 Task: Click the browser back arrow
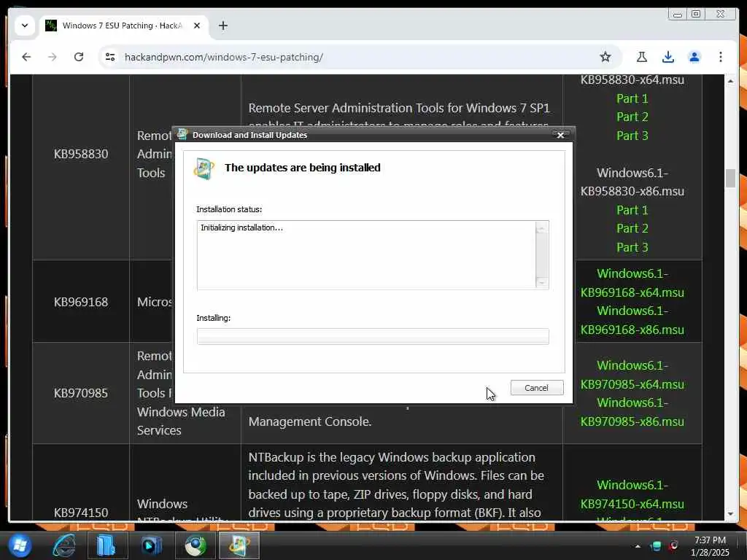[x=26, y=57]
